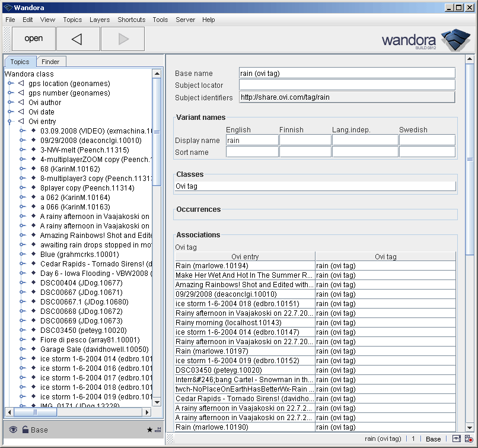Select the back navigation arrow
This screenshot has height=448, width=478.
(x=78, y=39)
